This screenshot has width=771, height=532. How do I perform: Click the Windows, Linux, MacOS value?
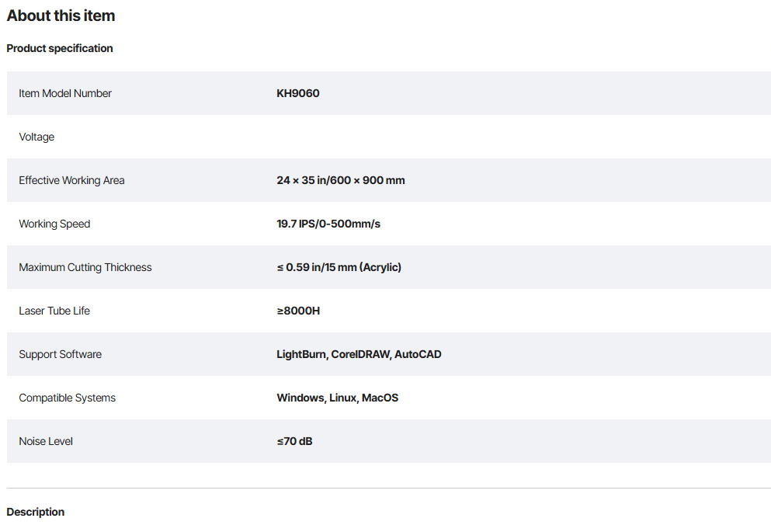337,398
